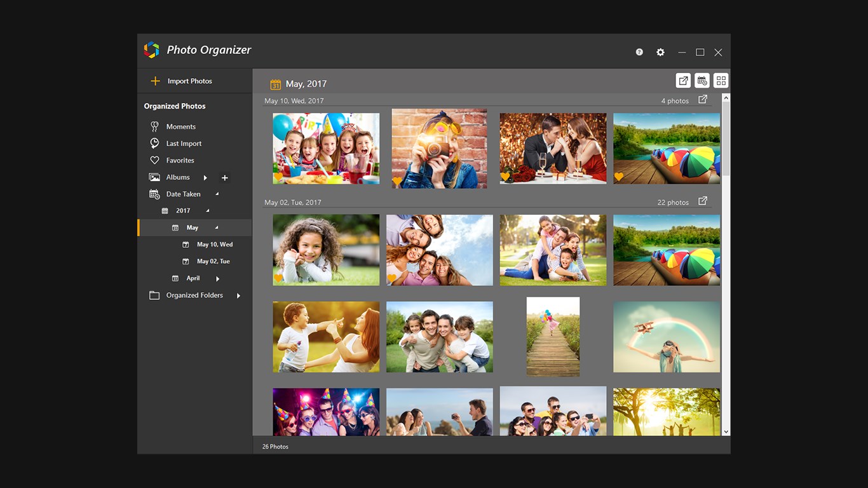Open the family piggyback photo

coord(440,337)
